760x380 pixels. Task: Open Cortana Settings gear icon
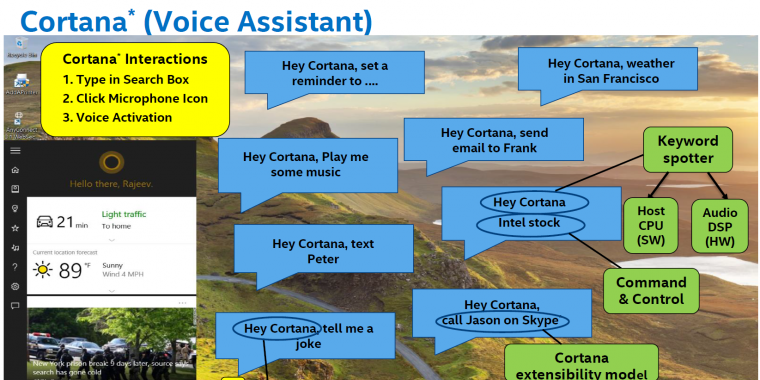pos(16,286)
